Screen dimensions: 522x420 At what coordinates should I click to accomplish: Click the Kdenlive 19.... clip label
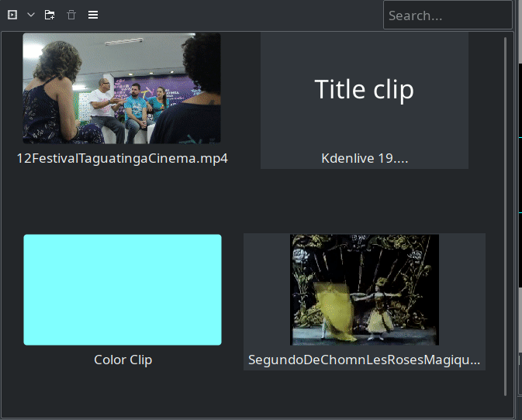click(365, 158)
